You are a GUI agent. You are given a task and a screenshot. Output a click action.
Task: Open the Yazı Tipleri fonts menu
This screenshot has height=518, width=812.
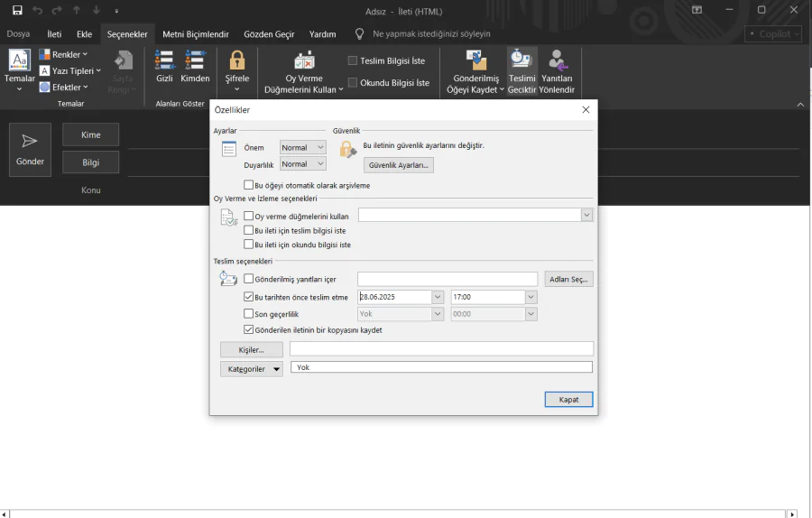pyautogui.click(x=70, y=71)
